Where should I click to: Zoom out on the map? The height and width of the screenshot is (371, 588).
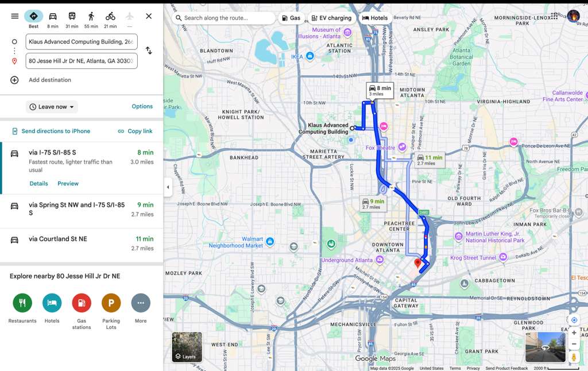tap(574, 344)
